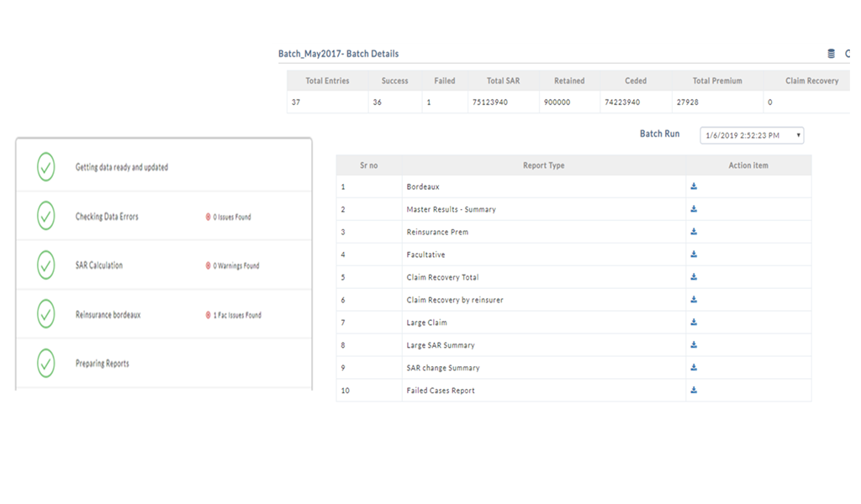The height and width of the screenshot is (504, 861).
Task: Download the Failed Cases Report
Action: [694, 391]
